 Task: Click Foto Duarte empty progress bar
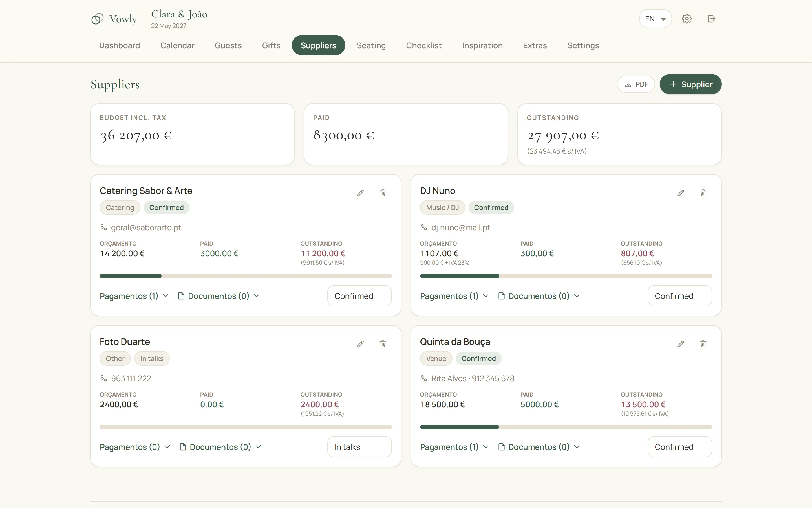click(x=246, y=427)
